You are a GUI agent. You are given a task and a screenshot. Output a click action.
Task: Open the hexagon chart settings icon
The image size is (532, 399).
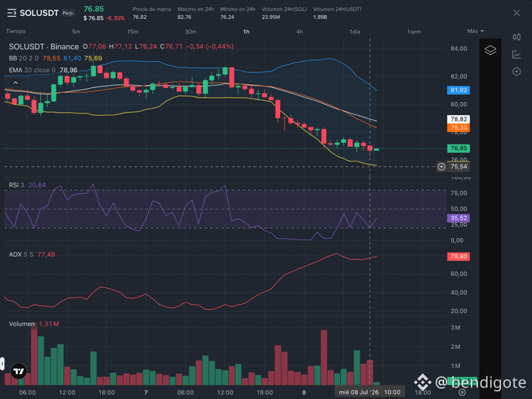[x=517, y=71]
